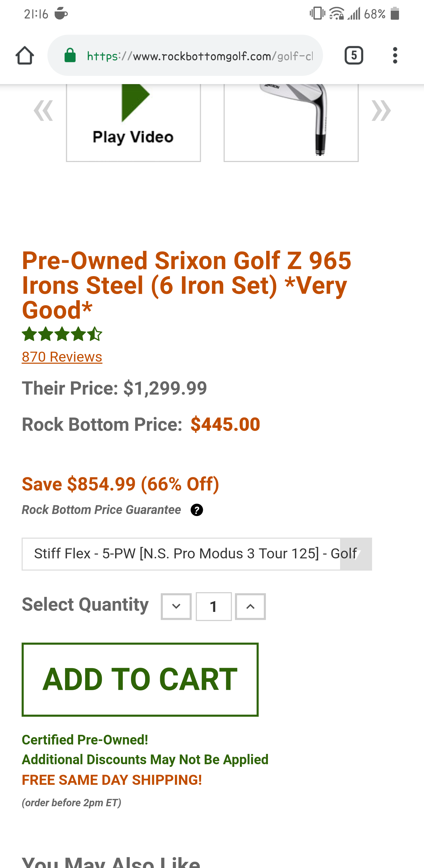Tap the rockbottomgolf.com address bar
The width and height of the screenshot is (424, 868).
[199, 56]
